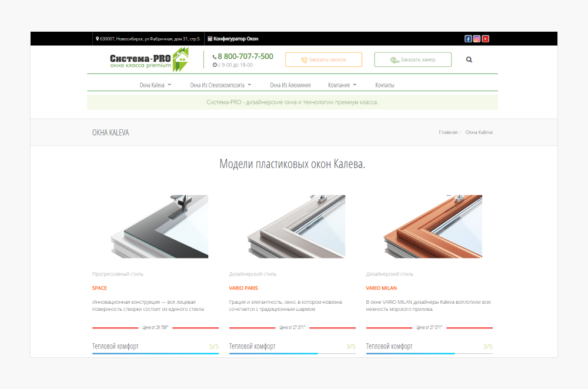This screenshot has height=389, width=588.
Task: Click the Система-PRO logo
Action: (x=149, y=59)
